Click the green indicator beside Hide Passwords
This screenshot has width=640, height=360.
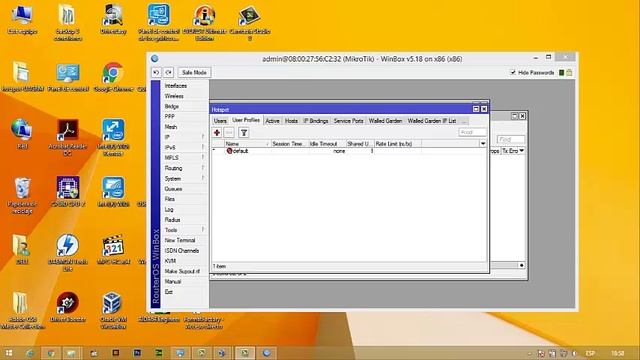[x=562, y=73]
